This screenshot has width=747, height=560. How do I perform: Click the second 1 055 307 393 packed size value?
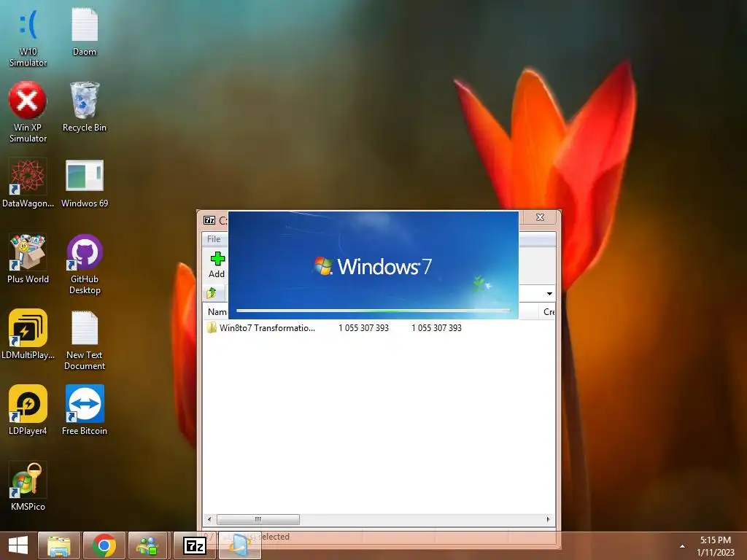pyautogui.click(x=436, y=327)
